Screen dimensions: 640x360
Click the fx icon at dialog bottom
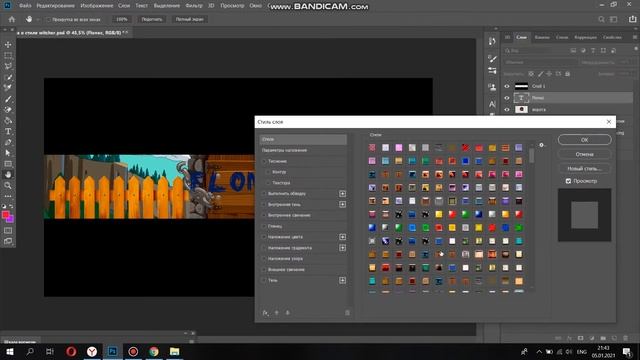pyautogui.click(x=265, y=313)
